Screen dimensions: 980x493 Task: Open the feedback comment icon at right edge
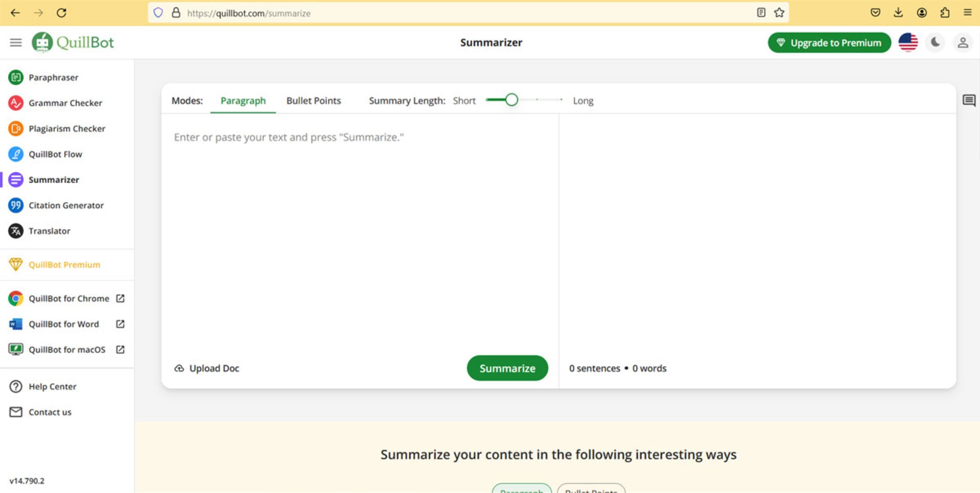pos(968,101)
